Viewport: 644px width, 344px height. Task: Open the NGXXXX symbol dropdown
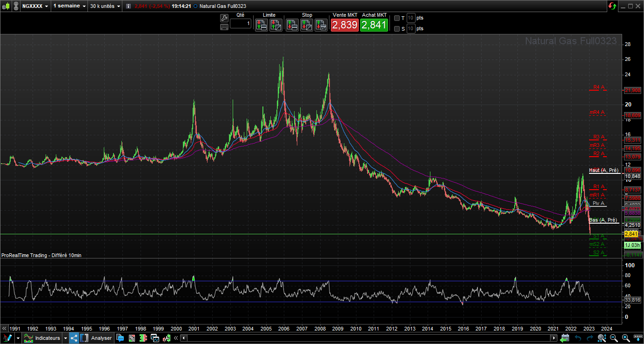[x=35, y=6]
